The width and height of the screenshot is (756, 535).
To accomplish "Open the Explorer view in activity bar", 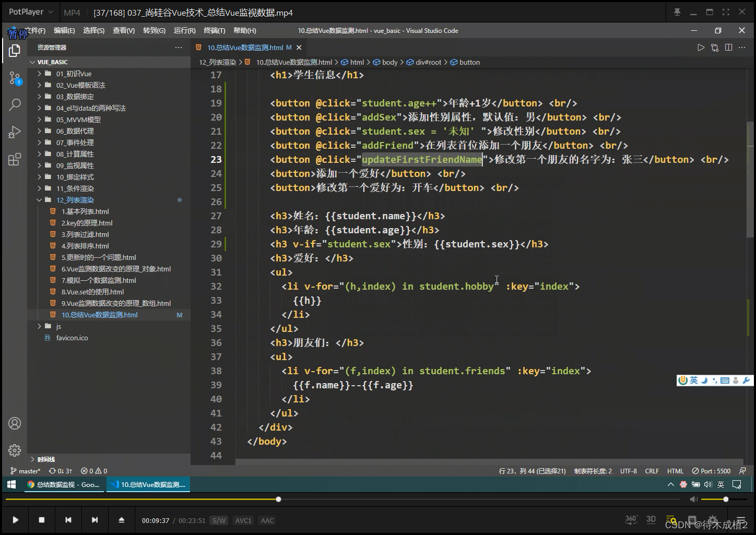I will click(15, 51).
